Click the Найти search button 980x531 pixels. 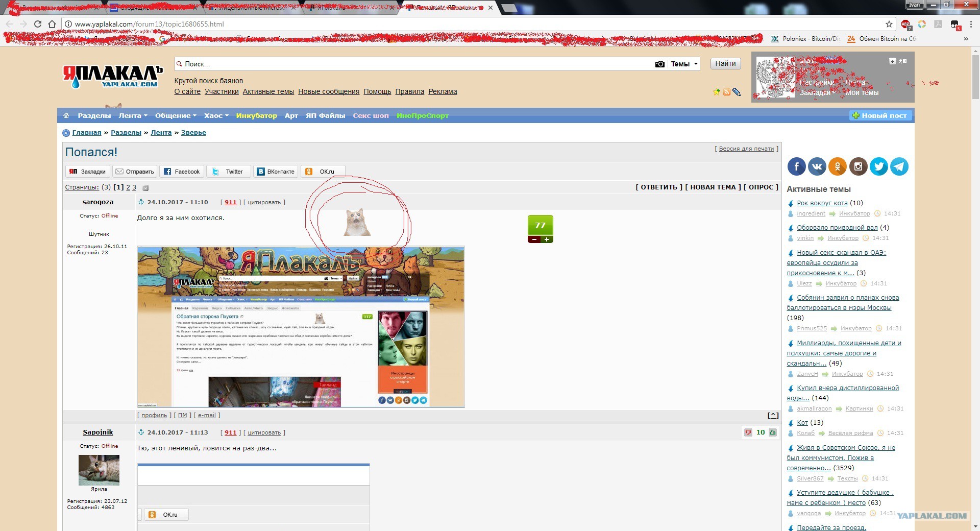725,64
